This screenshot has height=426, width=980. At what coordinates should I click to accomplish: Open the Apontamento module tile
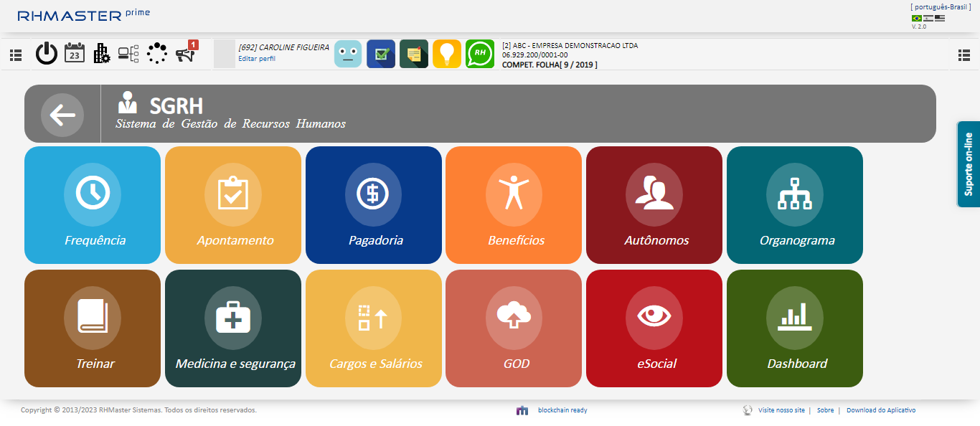[x=233, y=205]
